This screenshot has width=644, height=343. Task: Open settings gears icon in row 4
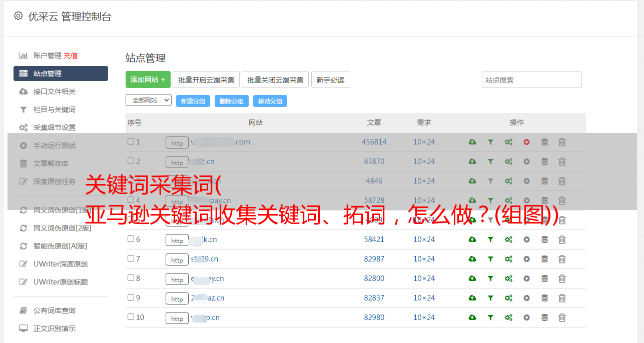pos(508,200)
